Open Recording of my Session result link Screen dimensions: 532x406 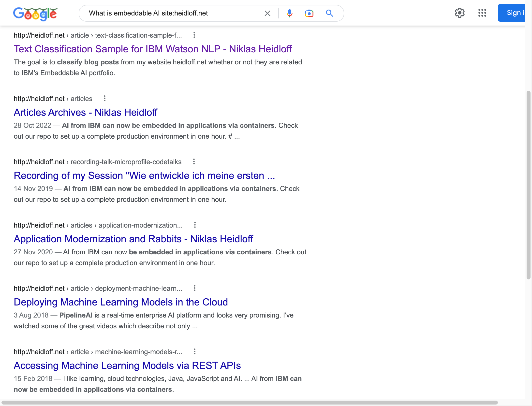pos(144,175)
